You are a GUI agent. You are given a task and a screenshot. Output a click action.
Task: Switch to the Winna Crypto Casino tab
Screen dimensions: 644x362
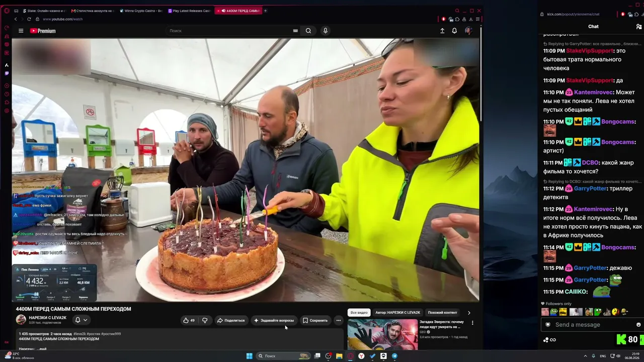[x=141, y=11]
